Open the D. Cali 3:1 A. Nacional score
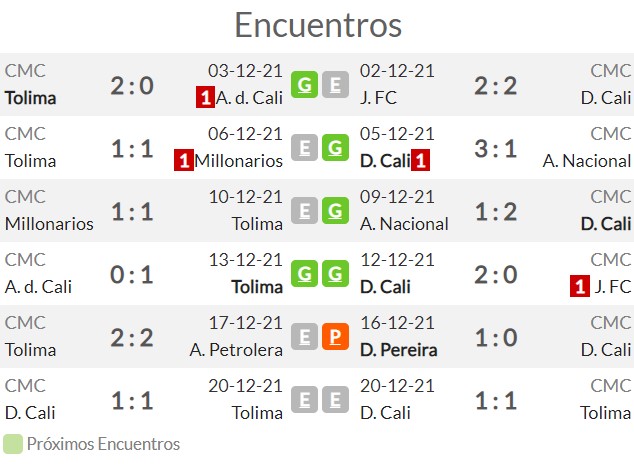 click(496, 148)
